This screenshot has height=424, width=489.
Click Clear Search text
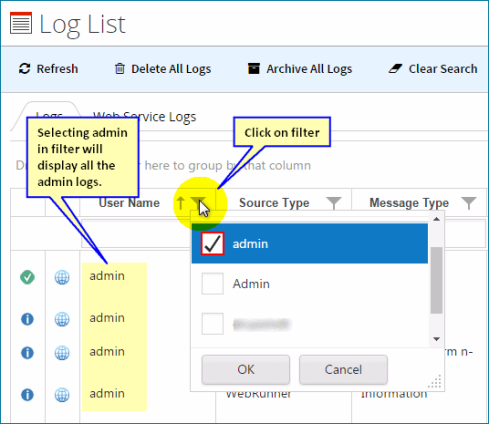[x=443, y=69]
